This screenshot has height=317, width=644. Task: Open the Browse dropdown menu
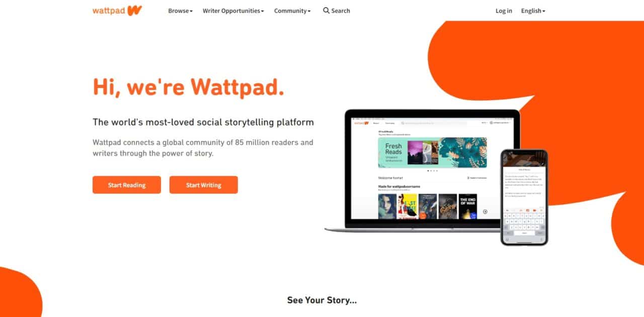[x=180, y=11]
